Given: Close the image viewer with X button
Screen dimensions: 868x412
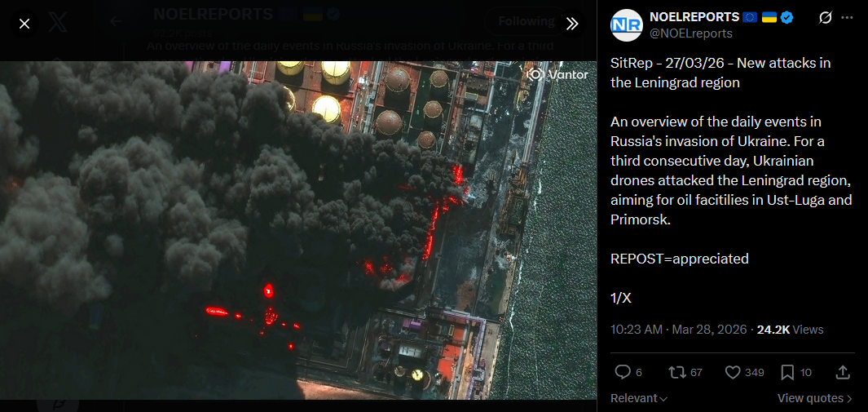Looking at the screenshot, I should (24, 24).
